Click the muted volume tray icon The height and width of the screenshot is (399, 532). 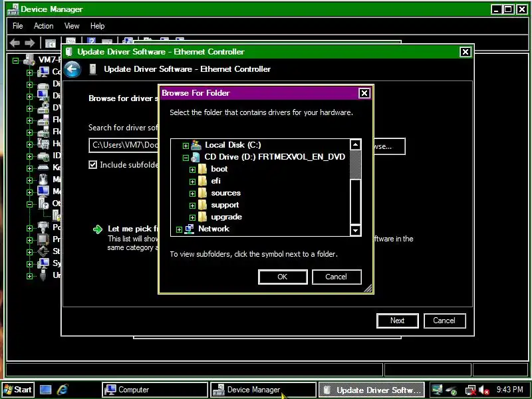point(484,390)
